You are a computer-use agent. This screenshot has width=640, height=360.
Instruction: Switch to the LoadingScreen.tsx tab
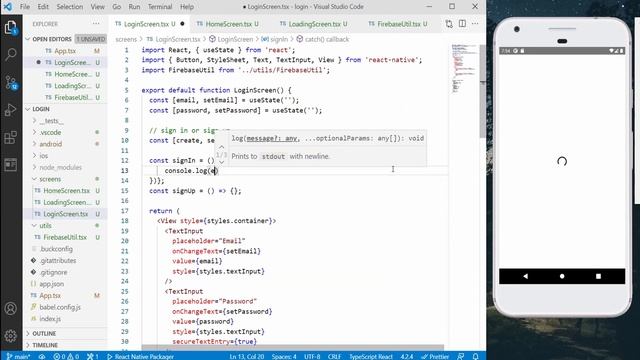click(x=313, y=24)
